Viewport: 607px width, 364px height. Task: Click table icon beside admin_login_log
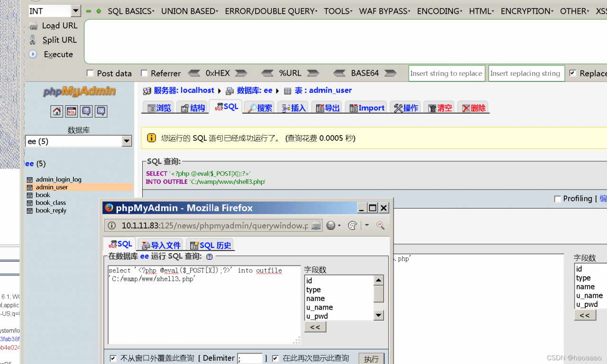tap(30, 180)
